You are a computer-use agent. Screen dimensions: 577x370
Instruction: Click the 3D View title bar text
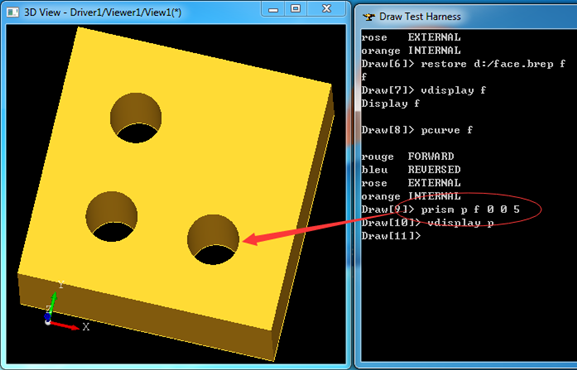point(103,13)
